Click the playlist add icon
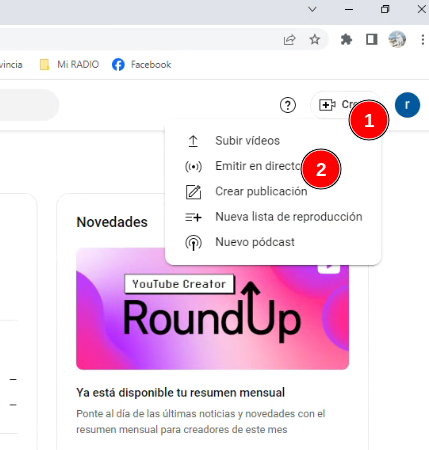Image resolution: width=429 pixels, height=450 pixels. [193, 217]
